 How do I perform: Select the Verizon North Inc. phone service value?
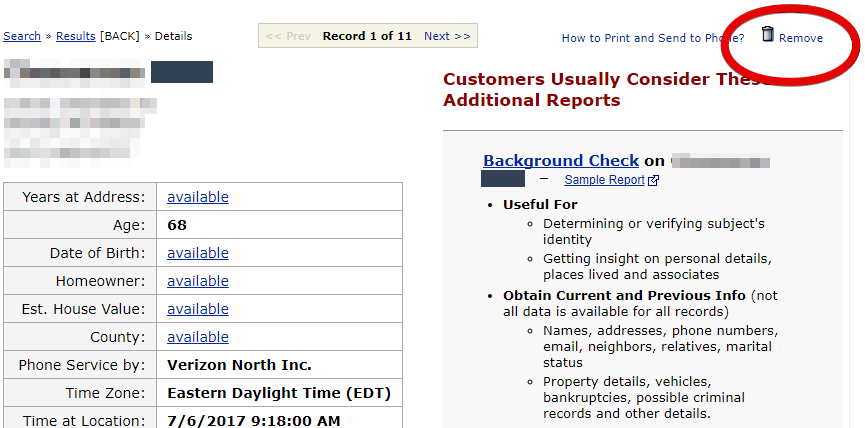(239, 365)
